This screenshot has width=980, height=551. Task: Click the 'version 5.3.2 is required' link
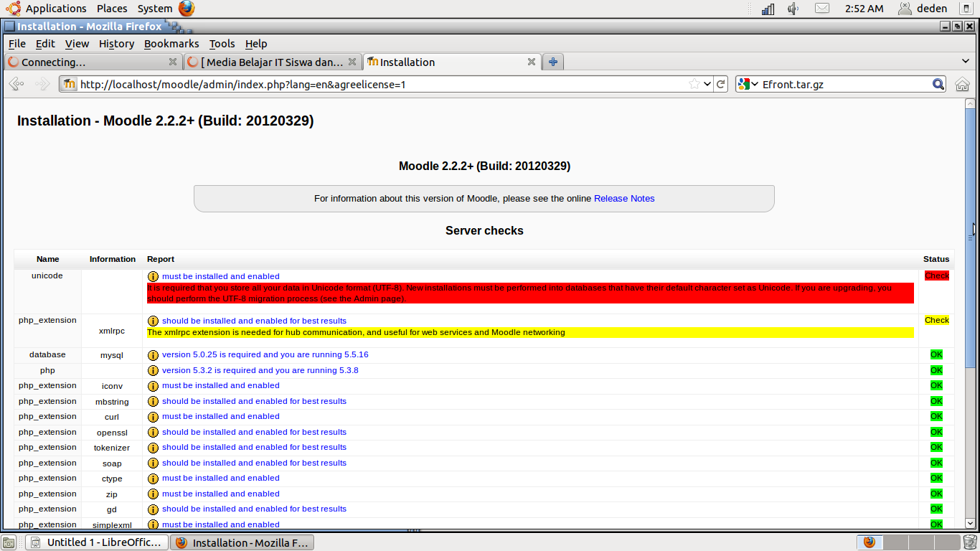pyautogui.click(x=260, y=370)
